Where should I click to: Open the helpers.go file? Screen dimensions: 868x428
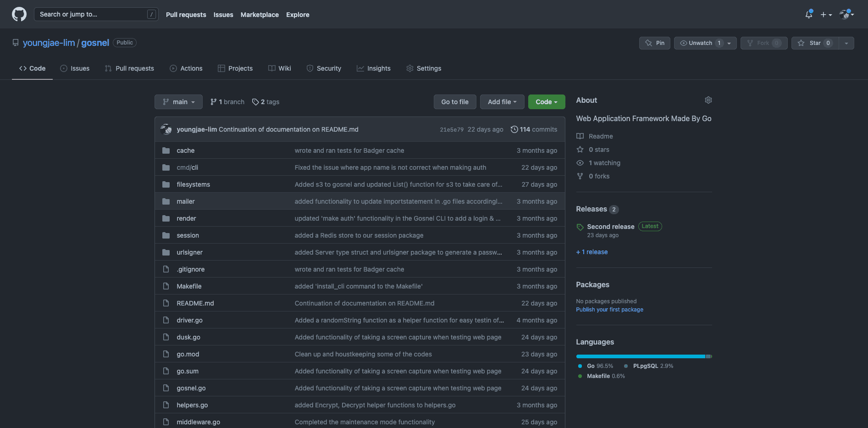point(192,405)
